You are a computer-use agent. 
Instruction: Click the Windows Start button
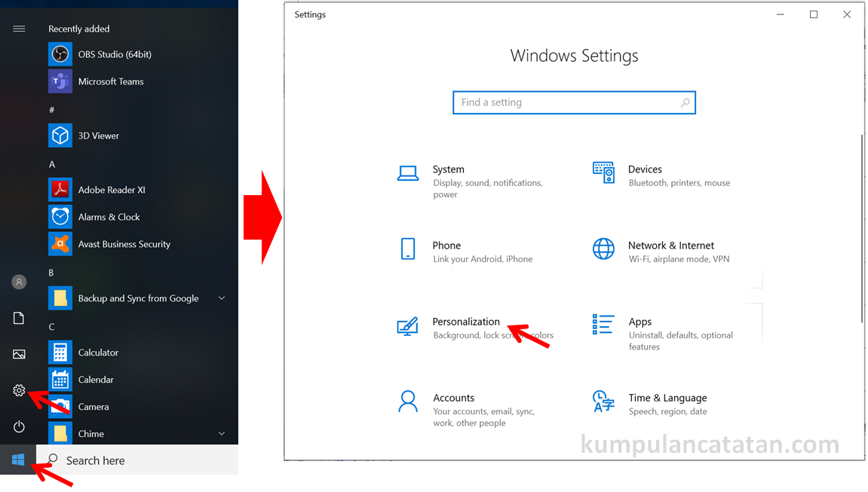click(x=17, y=460)
